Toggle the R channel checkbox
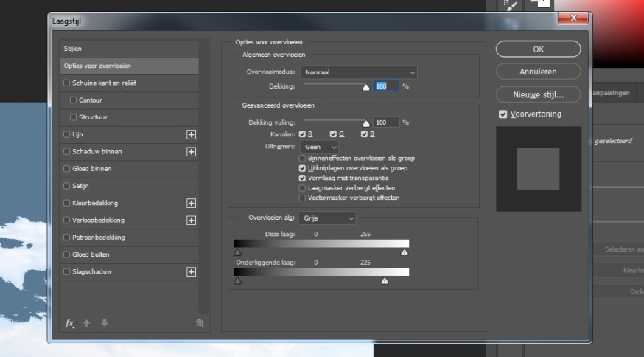Screen dimensions: 644x357 [302, 134]
